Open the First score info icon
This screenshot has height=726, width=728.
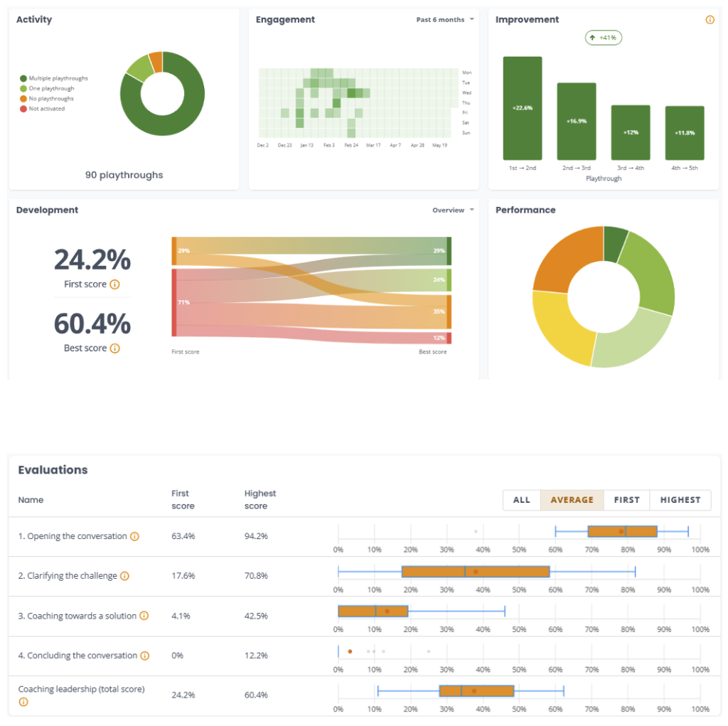pos(114,284)
